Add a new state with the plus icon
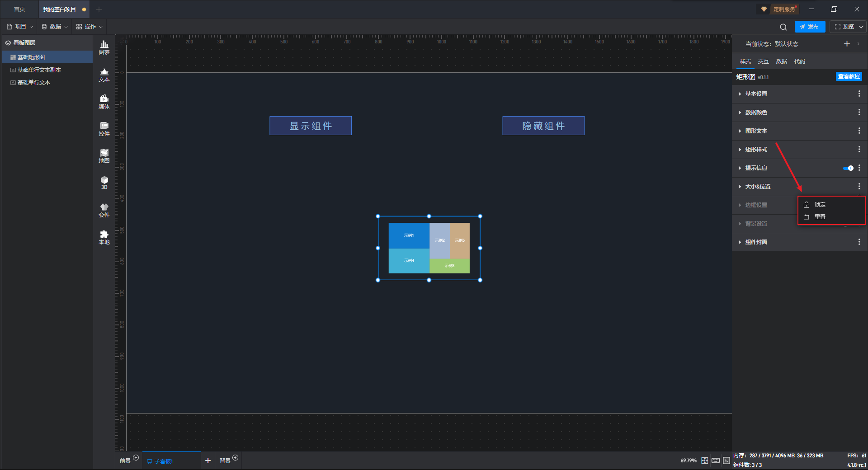The image size is (868, 470). coord(847,44)
